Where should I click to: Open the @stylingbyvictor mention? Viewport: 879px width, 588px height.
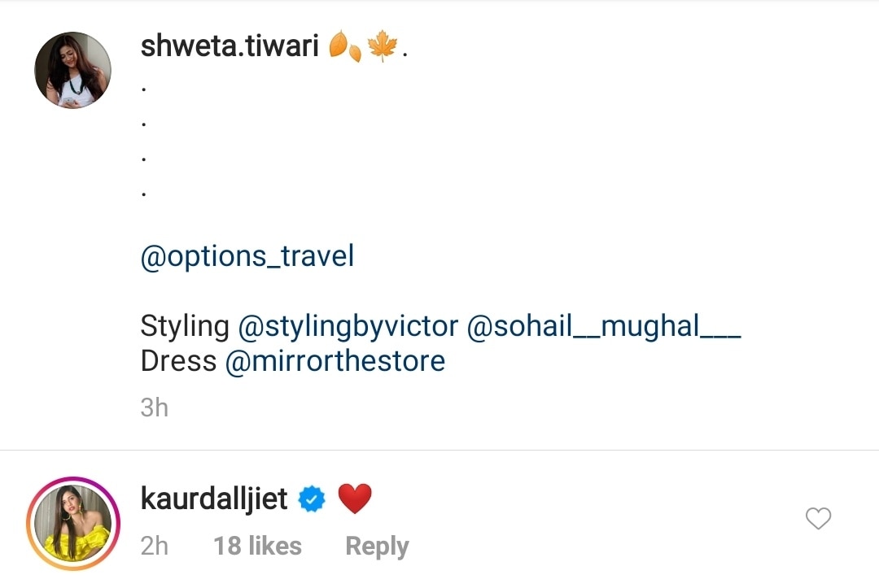click(348, 326)
